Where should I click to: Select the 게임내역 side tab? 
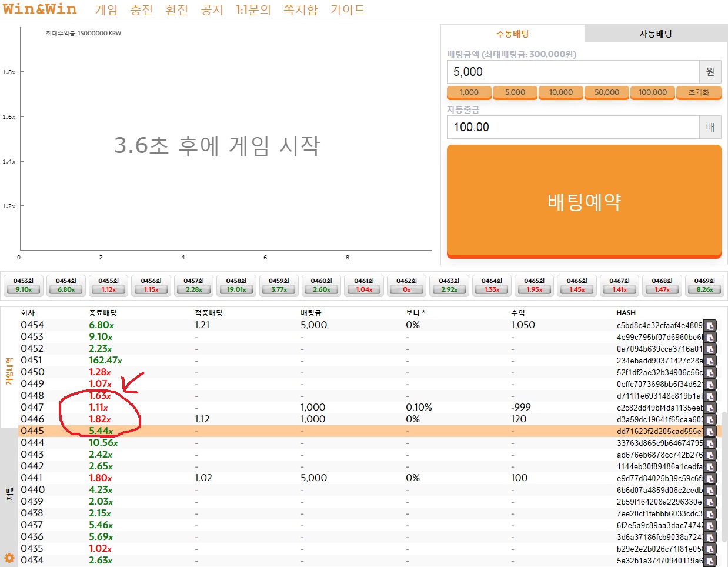point(9,371)
